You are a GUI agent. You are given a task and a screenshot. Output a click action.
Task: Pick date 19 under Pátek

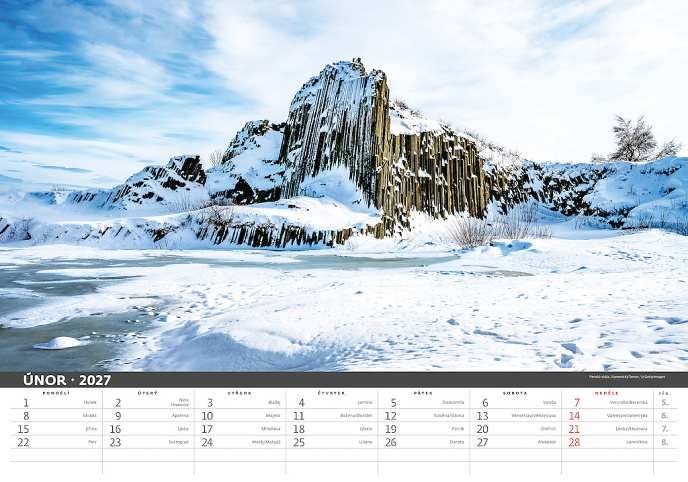click(x=391, y=429)
